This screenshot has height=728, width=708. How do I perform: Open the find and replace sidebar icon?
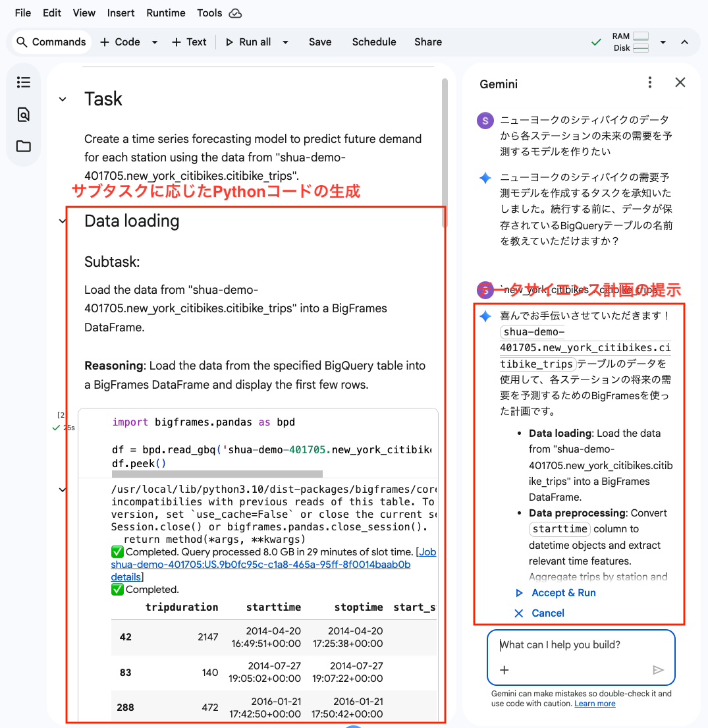[24, 114]
